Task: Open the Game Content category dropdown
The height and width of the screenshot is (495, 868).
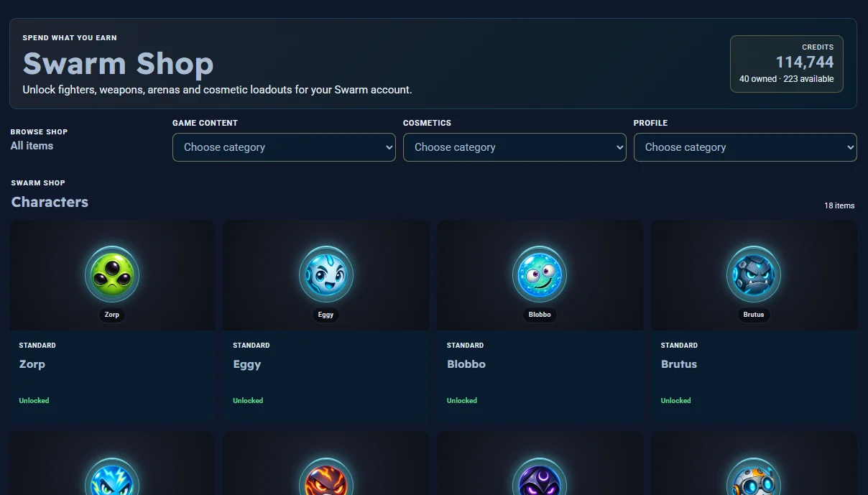Action: pos(284,147)
